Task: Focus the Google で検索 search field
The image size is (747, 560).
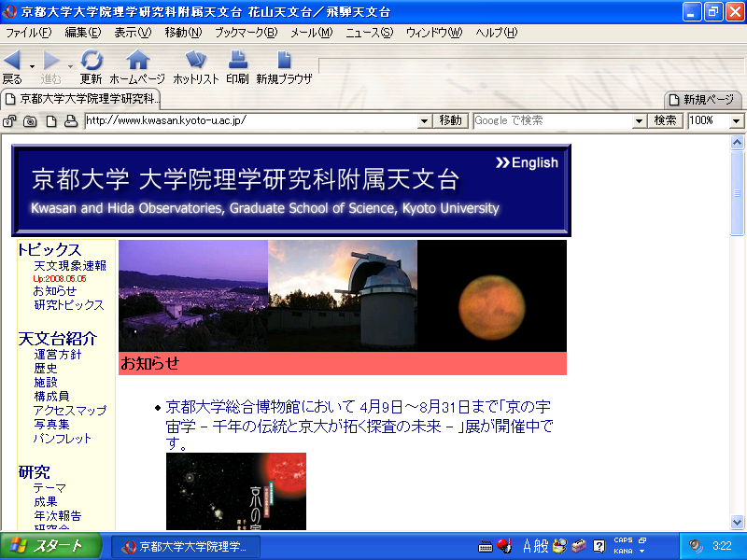Action: coord(553,120)
